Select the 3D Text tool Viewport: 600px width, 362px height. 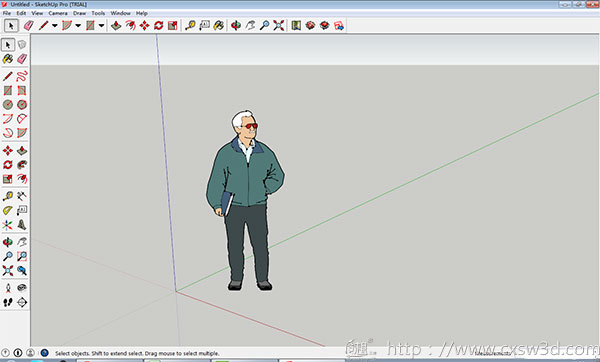22,225
